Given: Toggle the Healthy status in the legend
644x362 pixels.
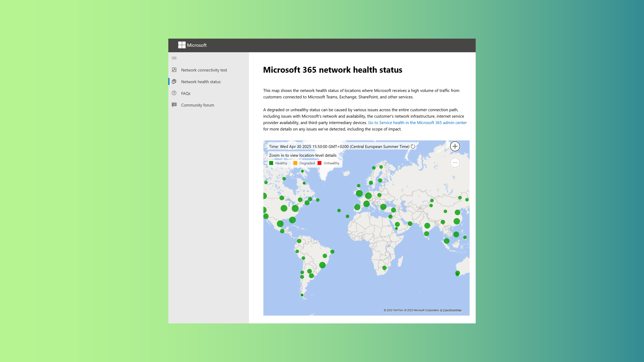Looking at the screenshot, I should coord(272,163).
